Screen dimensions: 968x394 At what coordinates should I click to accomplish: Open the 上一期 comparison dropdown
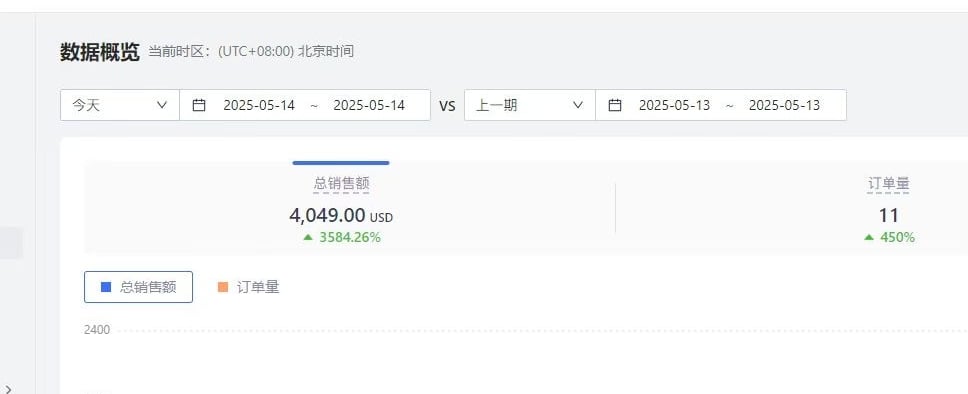[530, 105]
